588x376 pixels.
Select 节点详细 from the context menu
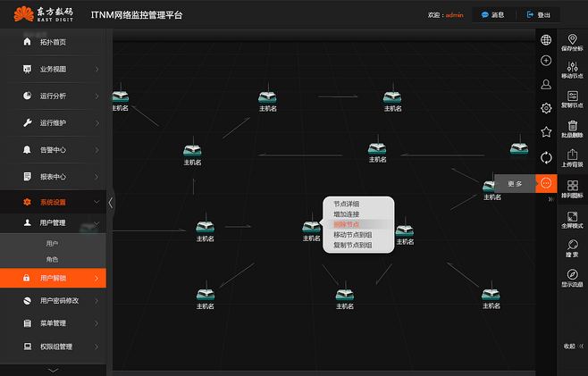347,204
